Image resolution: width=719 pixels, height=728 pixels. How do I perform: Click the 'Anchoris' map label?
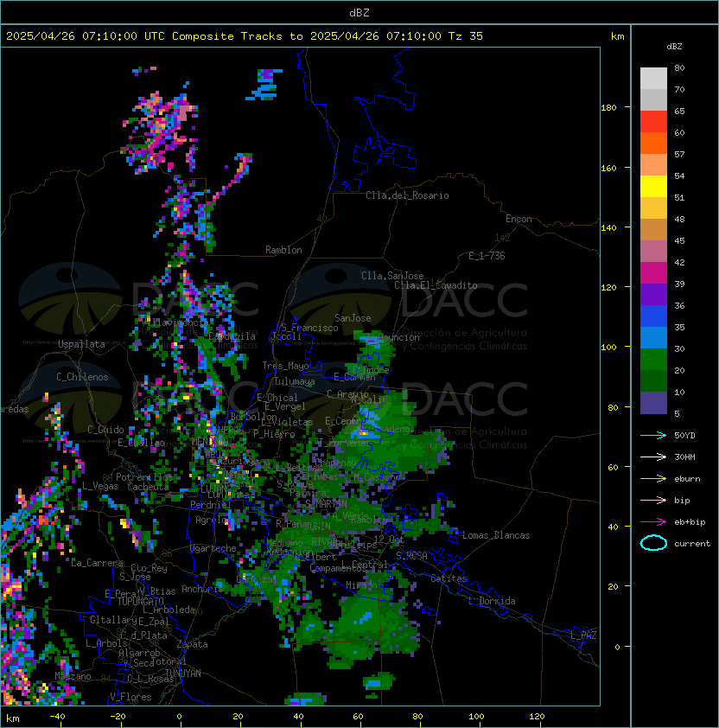click(x=202, y=589)
